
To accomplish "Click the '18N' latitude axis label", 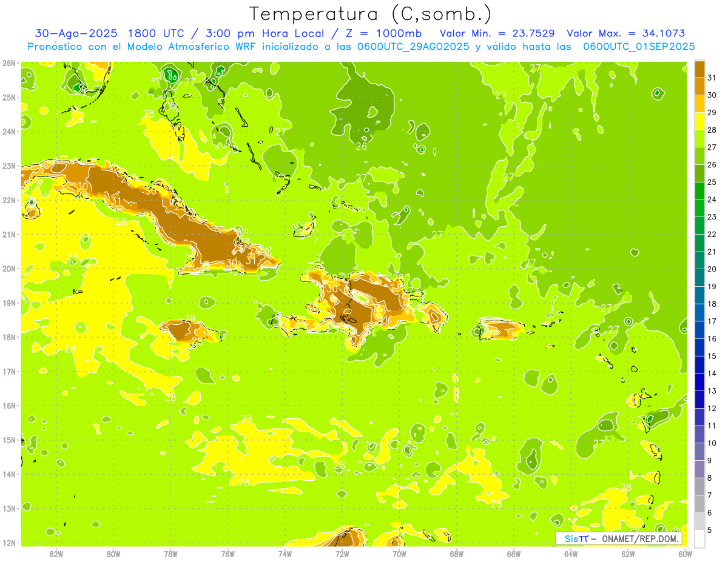I will (9, 337).
